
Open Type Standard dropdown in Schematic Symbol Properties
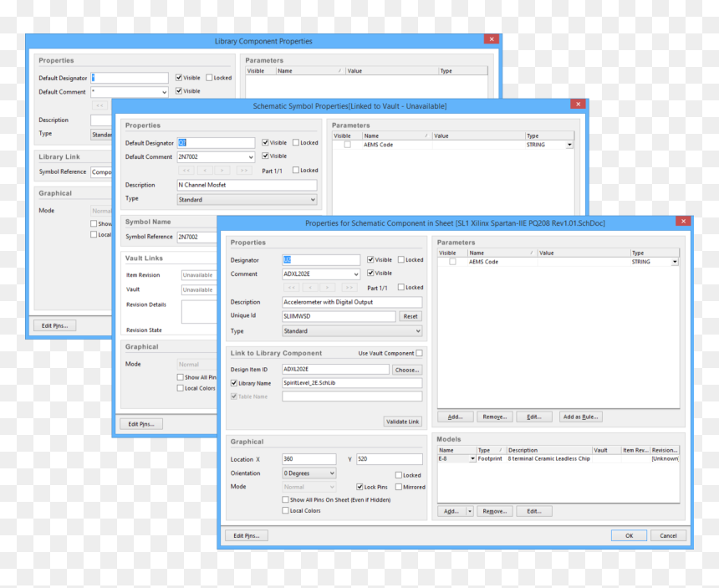(x=313, y=200)
